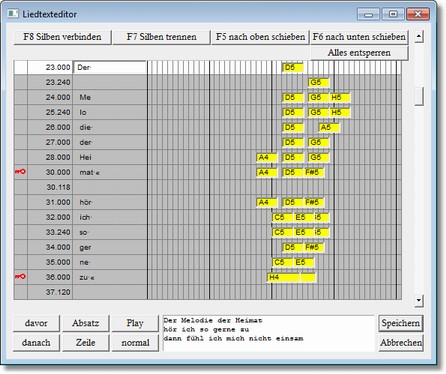Click the lyrics text box at the bottom
This screenshot has width=446, height=374.
(x=269, y=333)
